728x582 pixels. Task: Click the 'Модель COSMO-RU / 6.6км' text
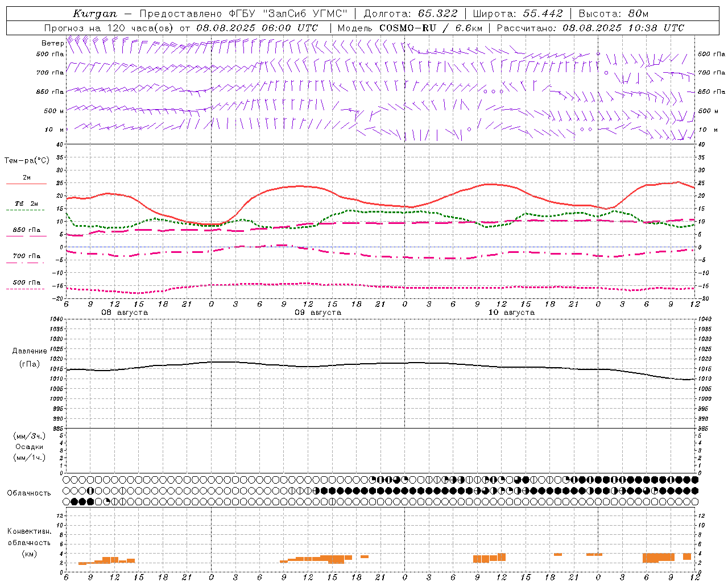410,28
